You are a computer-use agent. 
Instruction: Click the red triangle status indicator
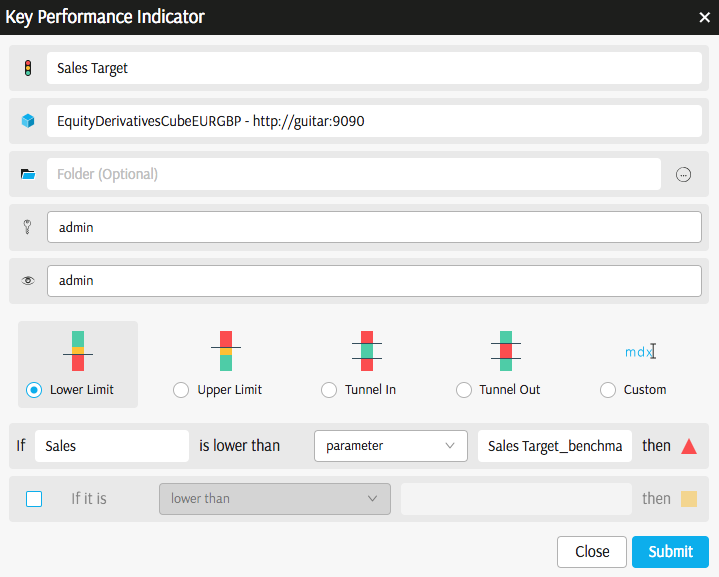click(689, 446)
